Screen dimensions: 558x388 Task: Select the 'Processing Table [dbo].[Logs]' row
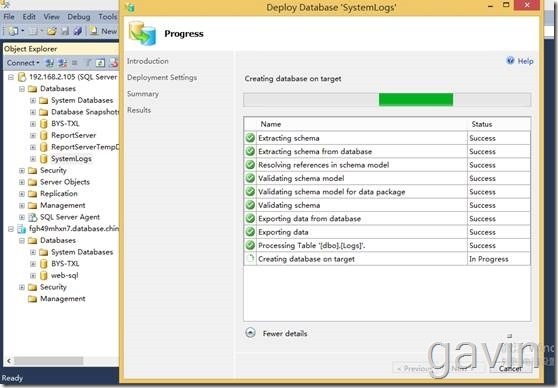(x=387, y=245)
